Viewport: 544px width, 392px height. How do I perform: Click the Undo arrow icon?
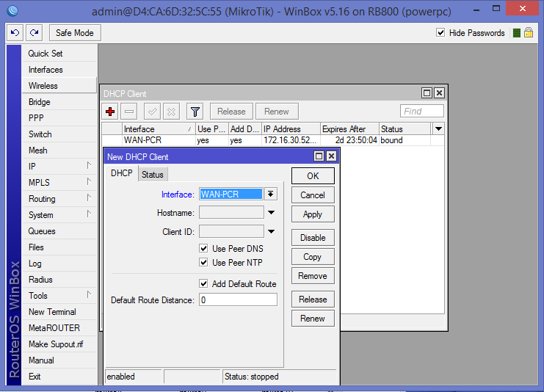click(15, 33)
